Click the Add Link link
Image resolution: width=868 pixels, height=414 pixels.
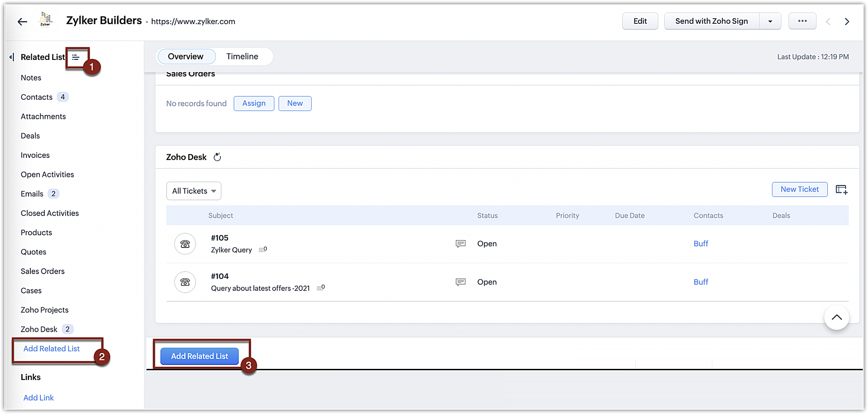coord(39,398)
